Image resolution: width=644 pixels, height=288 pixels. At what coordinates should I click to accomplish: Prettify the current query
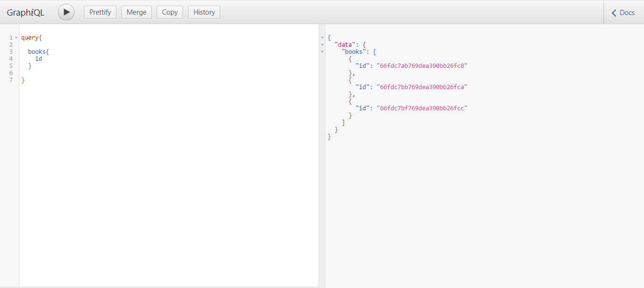click(x=100, y=12)
